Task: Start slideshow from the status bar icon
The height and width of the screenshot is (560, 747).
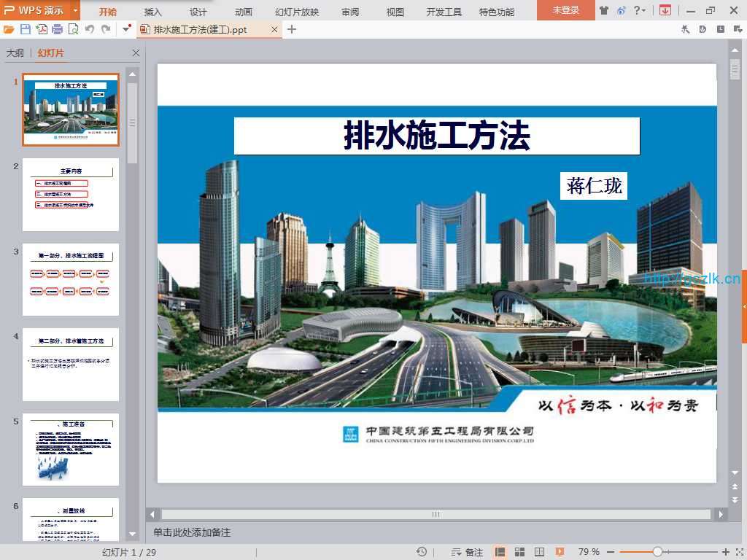Action: coord(560,552)
